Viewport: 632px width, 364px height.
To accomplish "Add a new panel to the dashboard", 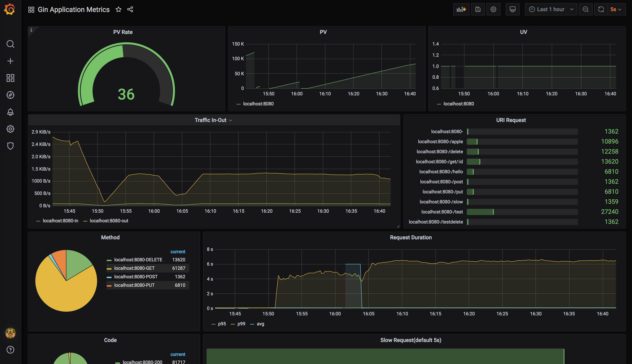I will tap(461, 9).
